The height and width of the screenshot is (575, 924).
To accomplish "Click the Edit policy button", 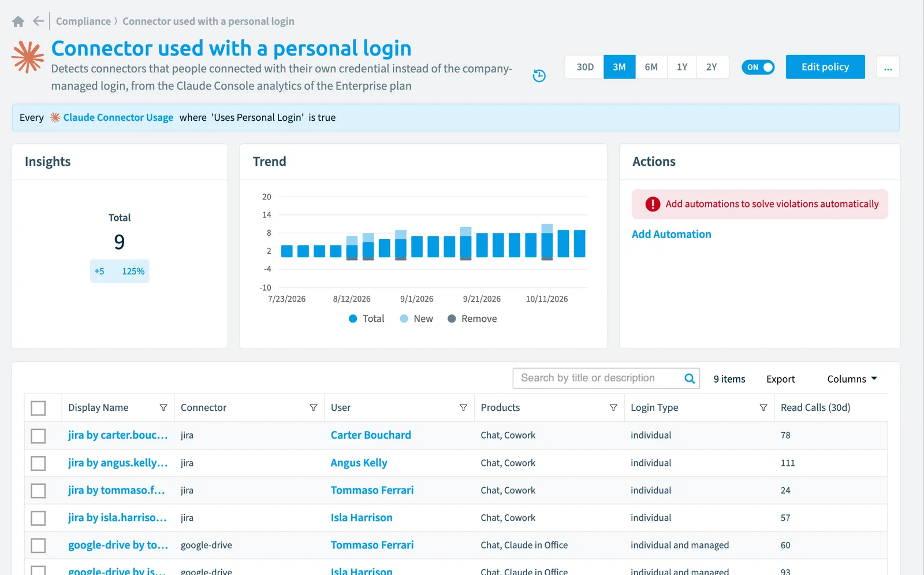I will tap(825, 67).
